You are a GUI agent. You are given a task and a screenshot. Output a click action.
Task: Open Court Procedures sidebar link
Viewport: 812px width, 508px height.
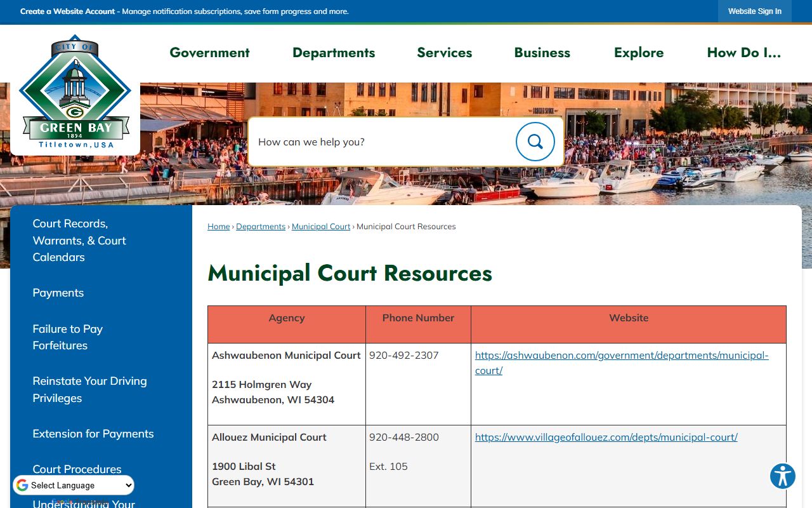(77, 469)
